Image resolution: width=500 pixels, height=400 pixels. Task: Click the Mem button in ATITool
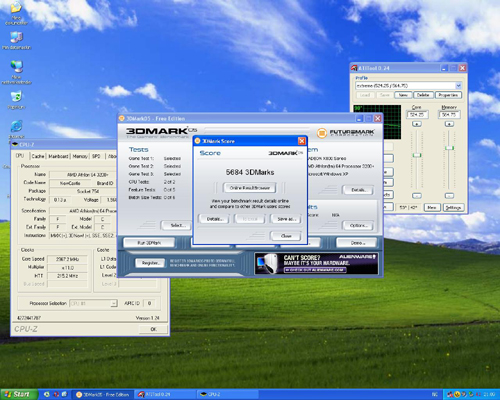(x=432, y=207)
